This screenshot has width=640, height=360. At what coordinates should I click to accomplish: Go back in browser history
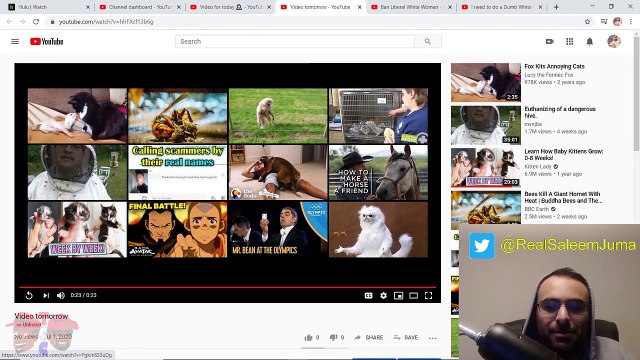pyautogui.click(x=9, y=22)
